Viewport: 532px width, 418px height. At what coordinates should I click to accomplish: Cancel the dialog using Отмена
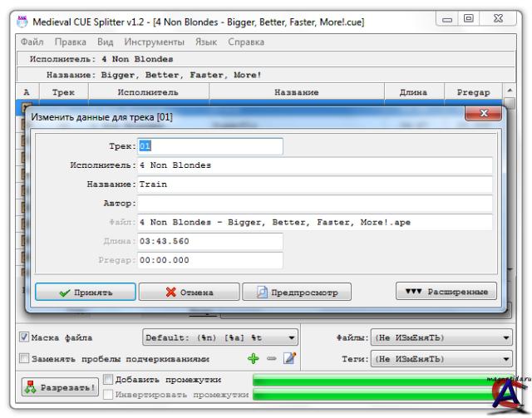point(188,293)
